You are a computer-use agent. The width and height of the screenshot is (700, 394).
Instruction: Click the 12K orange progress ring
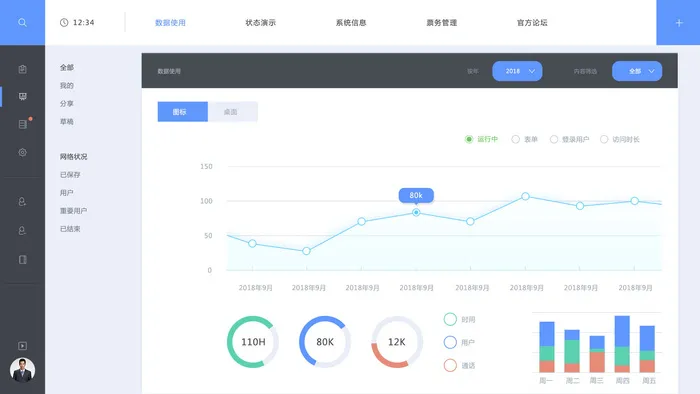(x=397, y=342)
